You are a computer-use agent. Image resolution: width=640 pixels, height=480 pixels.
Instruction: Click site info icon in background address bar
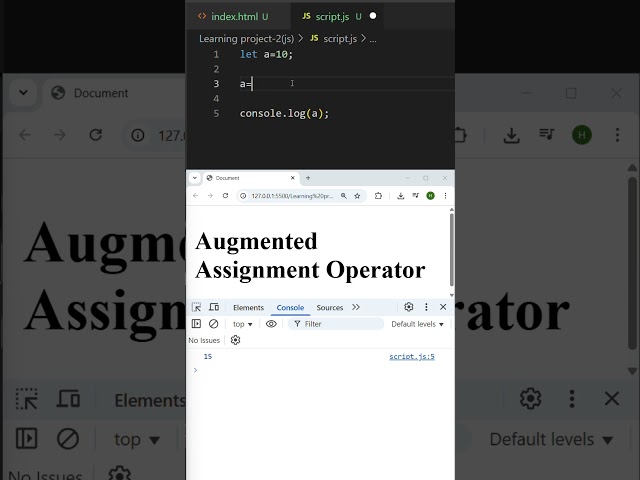pos(138,135)
